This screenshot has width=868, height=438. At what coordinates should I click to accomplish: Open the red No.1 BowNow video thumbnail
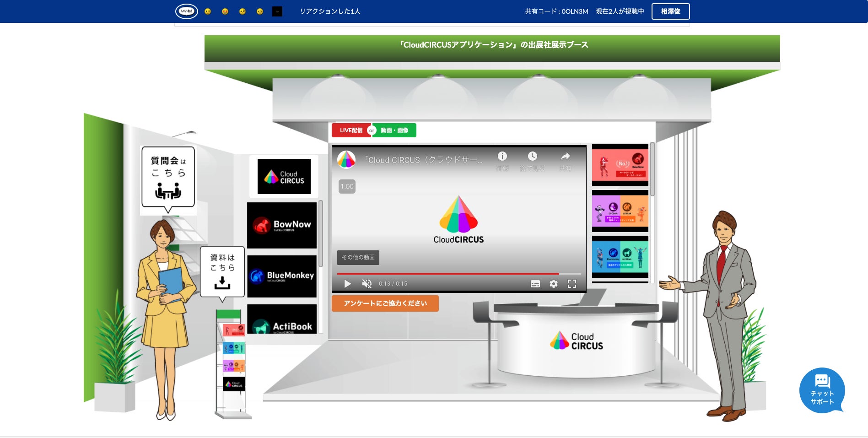(x=620, y=165)
